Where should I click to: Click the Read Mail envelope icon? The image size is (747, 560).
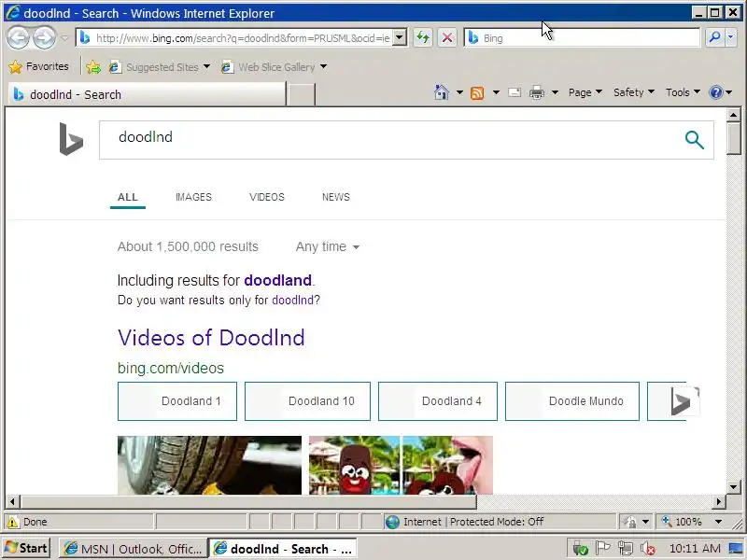(514, 92)
